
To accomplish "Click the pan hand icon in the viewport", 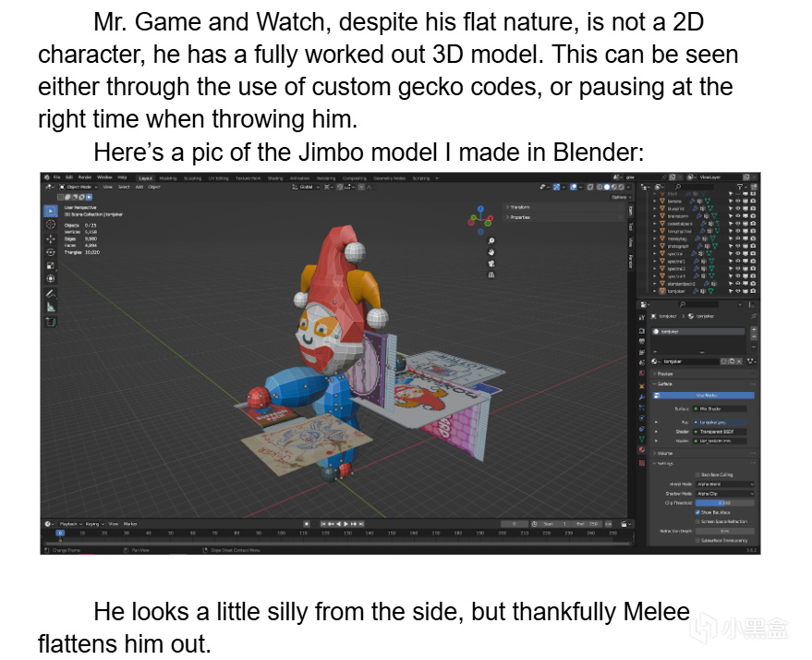I will (x=491, y=251).
